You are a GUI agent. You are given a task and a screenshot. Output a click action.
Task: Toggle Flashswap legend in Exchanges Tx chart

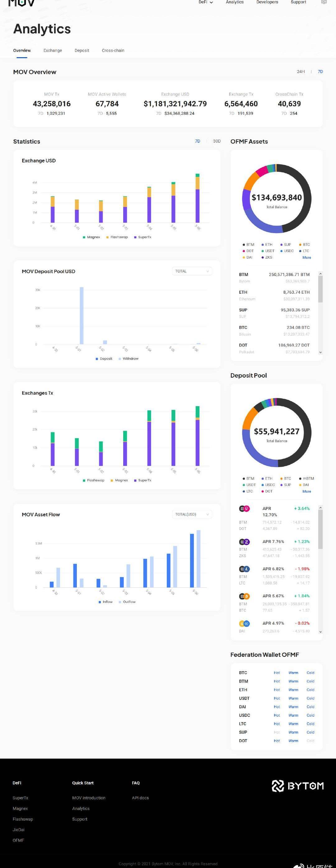click(x=93, y=480)
